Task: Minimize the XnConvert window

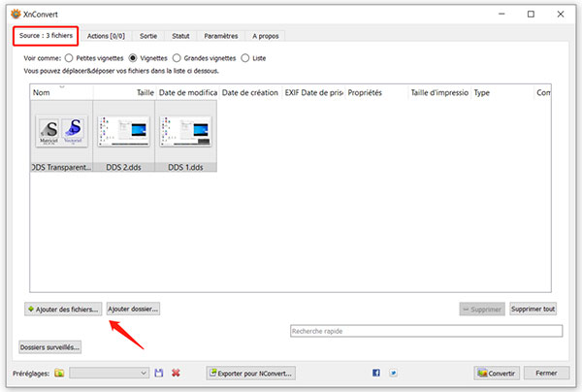Action: click(x=501, y=15)
